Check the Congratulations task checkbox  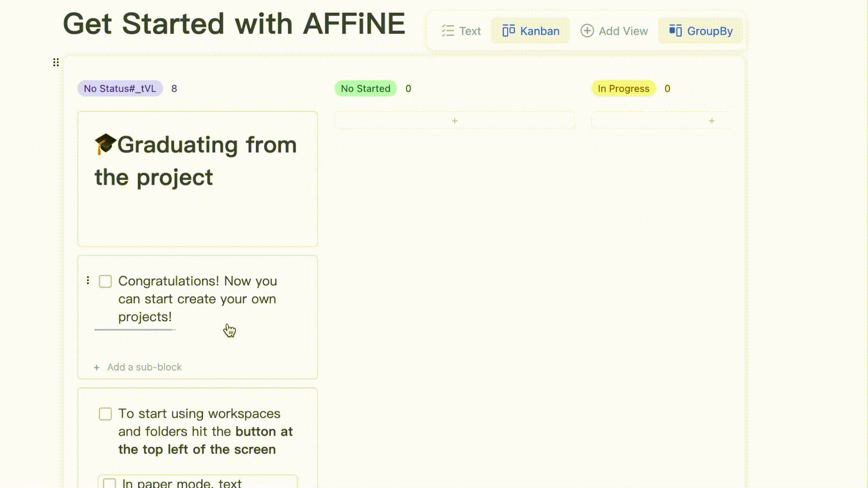tap(105, 281)
